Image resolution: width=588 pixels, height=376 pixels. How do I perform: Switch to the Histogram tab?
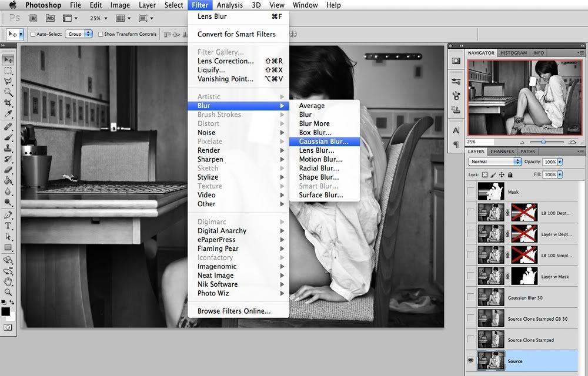tap(513, 53)
